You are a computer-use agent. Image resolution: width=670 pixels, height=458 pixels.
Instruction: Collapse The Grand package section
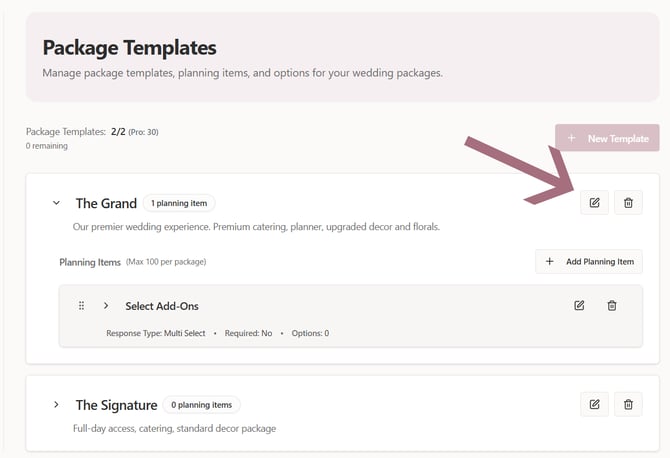point(56,203)
